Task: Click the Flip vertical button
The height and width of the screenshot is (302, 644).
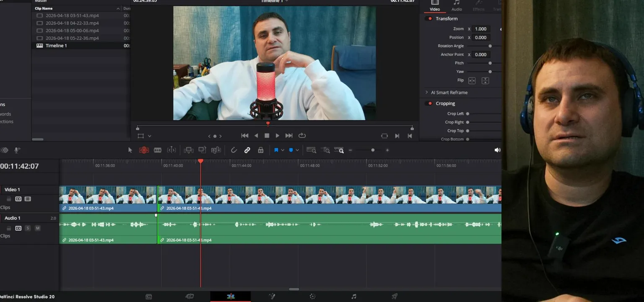Action: tap(485, 81)
